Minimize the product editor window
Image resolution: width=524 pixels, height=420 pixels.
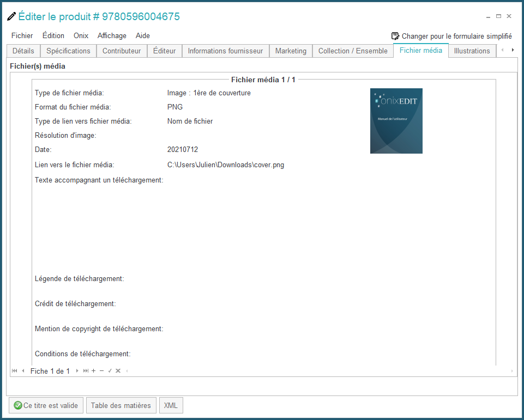coord(488,16)
